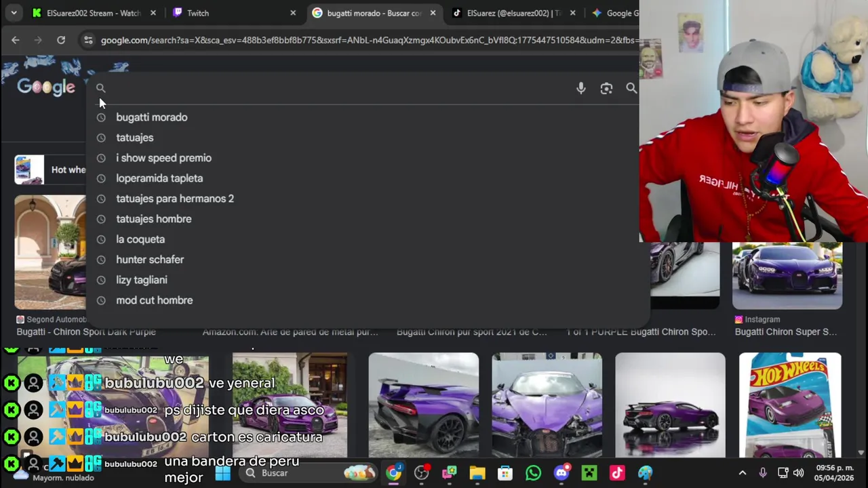Open the purple Bugatti rear-wing thumbnail
This screenshot has width=868, height=488.
423,405
